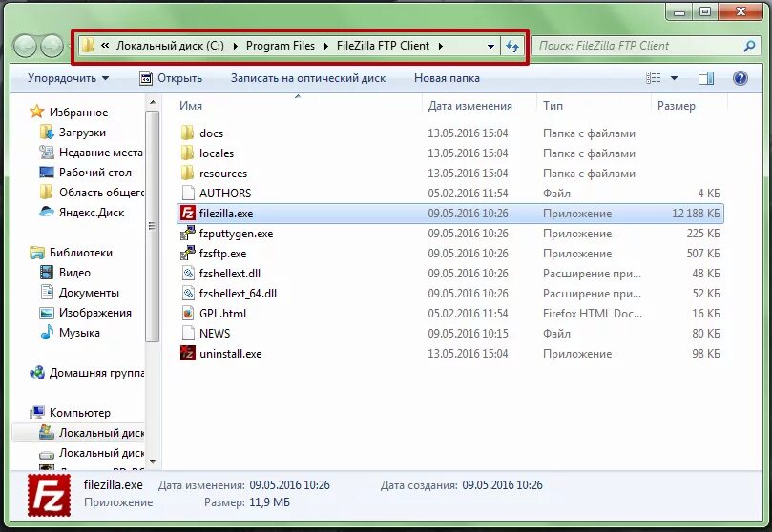
Task: Select the filezilla.exe application icon in the list
Action: [x=188, y=214]
